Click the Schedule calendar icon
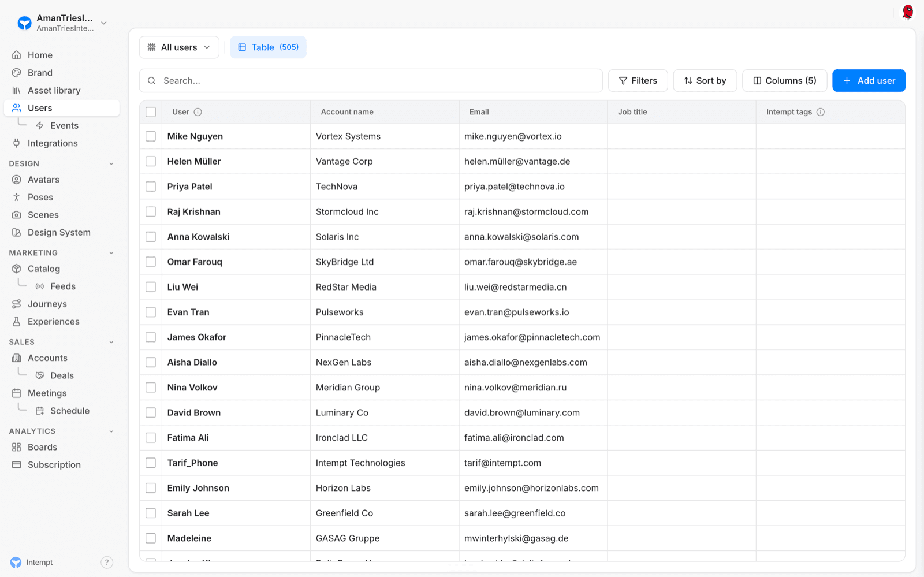Image resolution: width=924 pixels, height=577 pixels. [40, 411]
